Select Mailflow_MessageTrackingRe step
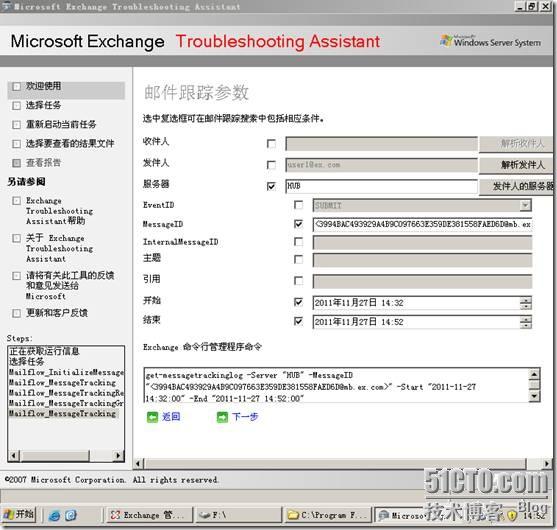Screen dimensions: 557x530 (x=66, y=393)
